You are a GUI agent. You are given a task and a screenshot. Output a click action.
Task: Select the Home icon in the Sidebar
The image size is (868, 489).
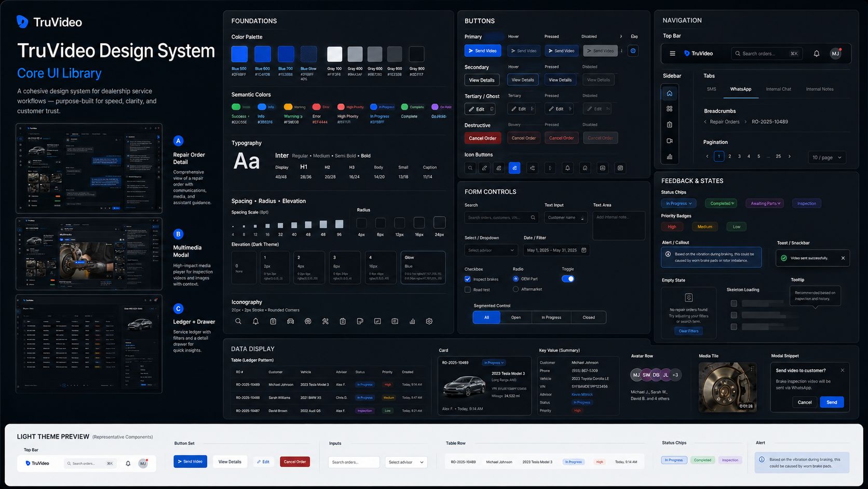point(669,94)
